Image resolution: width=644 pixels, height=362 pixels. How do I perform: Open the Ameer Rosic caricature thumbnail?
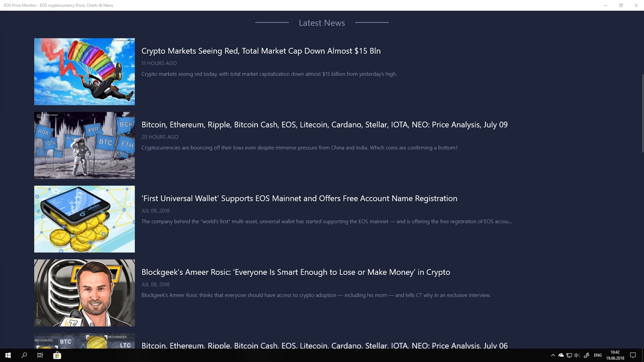click(x=84, y=293)
